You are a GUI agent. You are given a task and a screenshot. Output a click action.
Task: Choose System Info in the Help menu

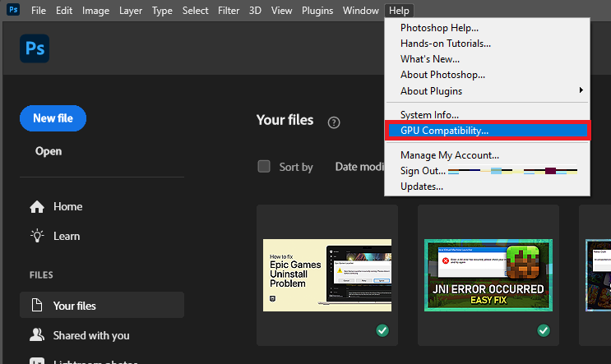coord(429,114)
